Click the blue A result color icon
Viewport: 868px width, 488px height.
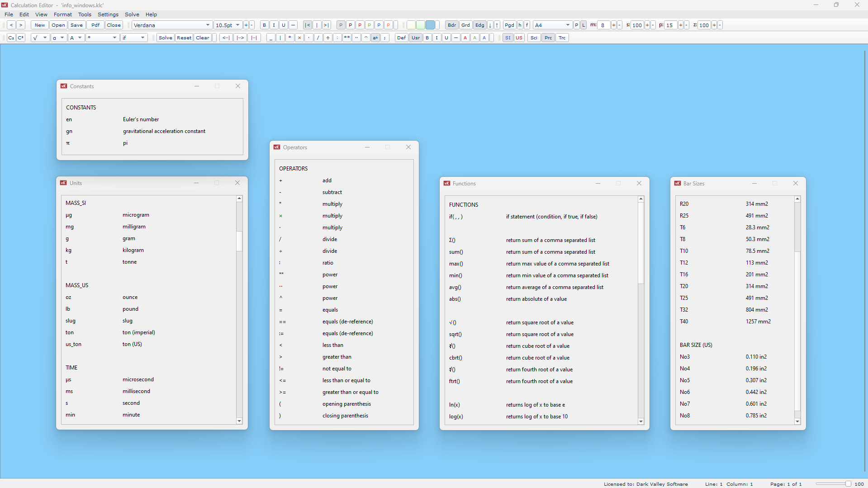(x=484, y=38)
